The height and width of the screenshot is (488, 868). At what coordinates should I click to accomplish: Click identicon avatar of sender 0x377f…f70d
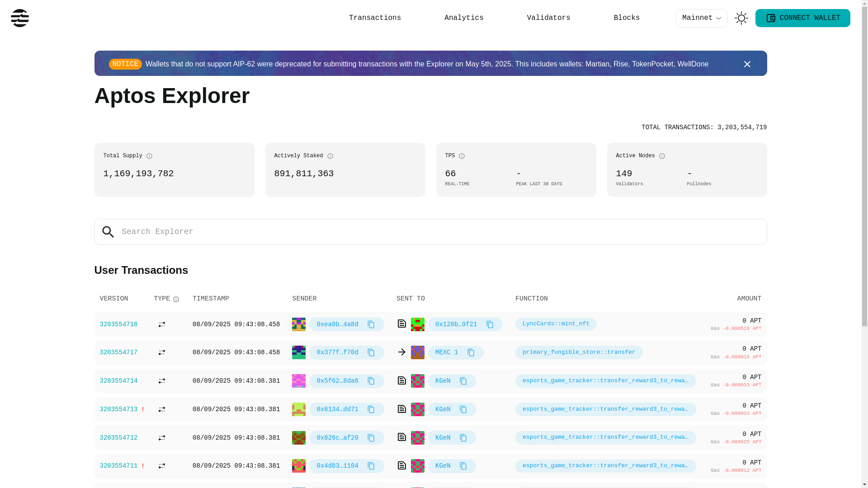pyautogui.click(x=299, y=352)
